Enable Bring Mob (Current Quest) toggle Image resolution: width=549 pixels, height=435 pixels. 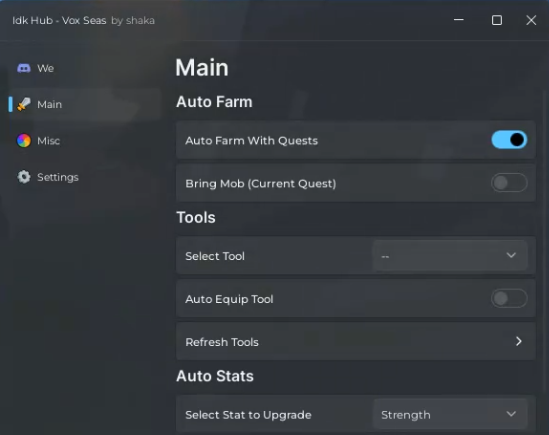click(509, 183)
